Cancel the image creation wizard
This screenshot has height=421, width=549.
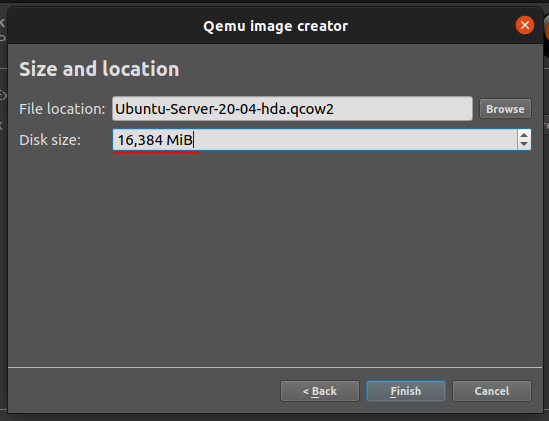492,391
